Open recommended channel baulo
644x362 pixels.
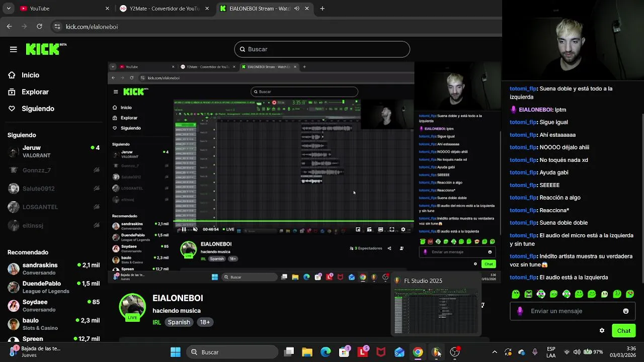point(54,324)
